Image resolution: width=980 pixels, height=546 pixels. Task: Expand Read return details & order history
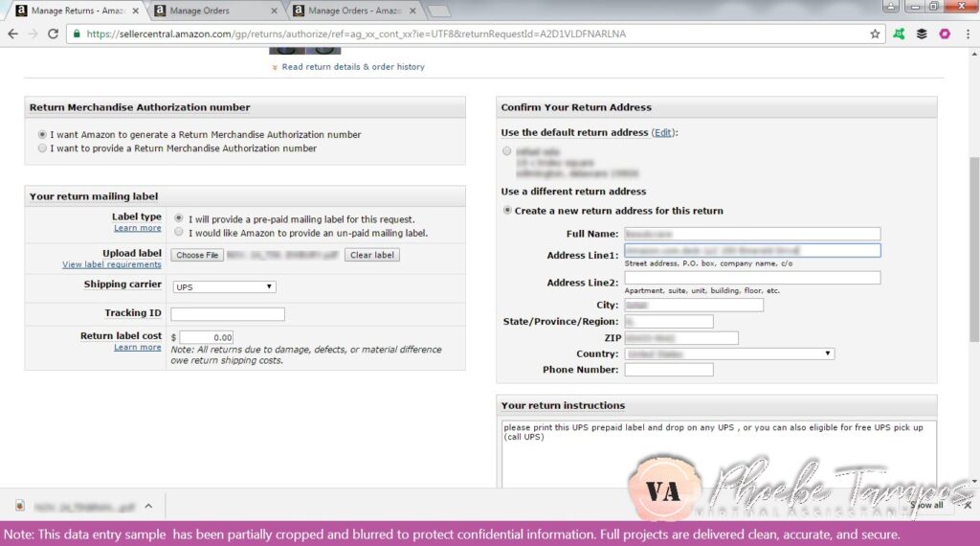(353, 67)
